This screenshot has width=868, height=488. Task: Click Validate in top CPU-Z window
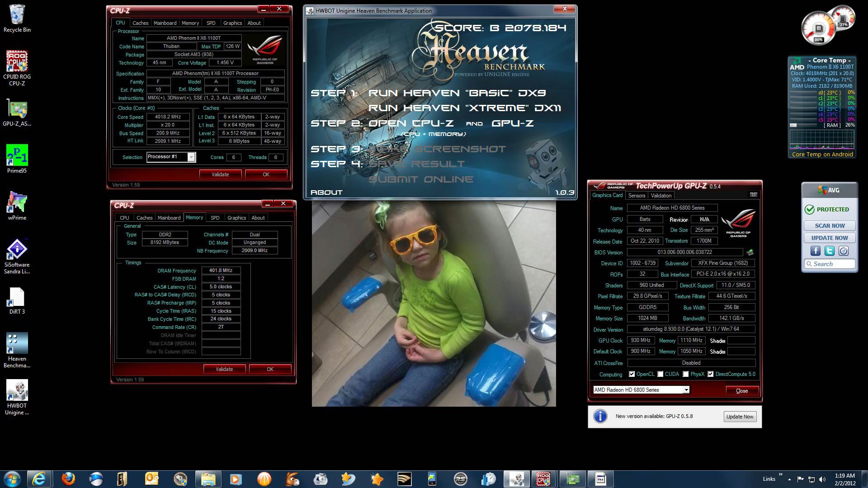pos(220,174)
